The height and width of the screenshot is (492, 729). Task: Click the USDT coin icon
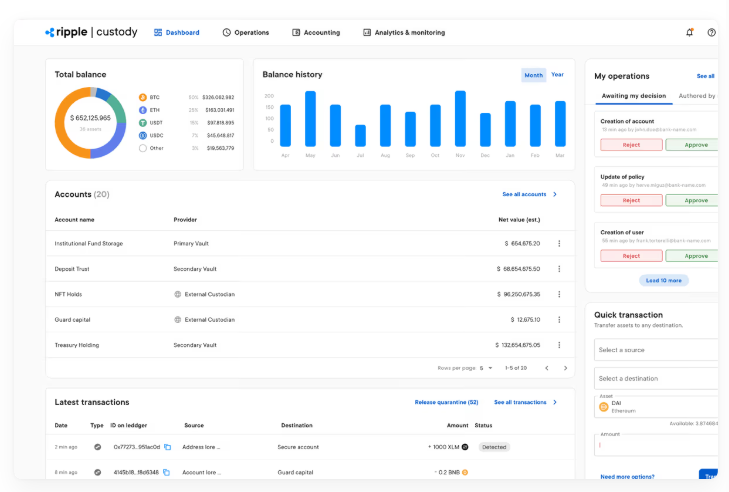[143, 123]
